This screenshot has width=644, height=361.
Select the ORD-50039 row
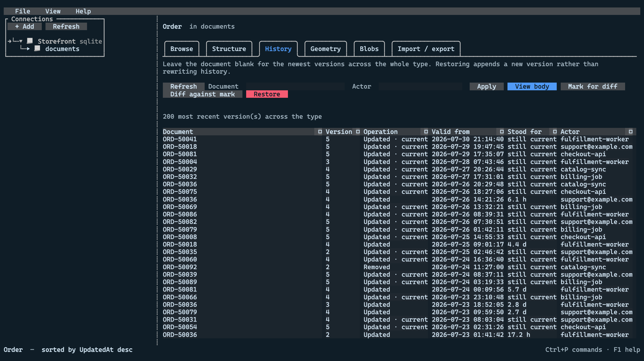(399, 274)
